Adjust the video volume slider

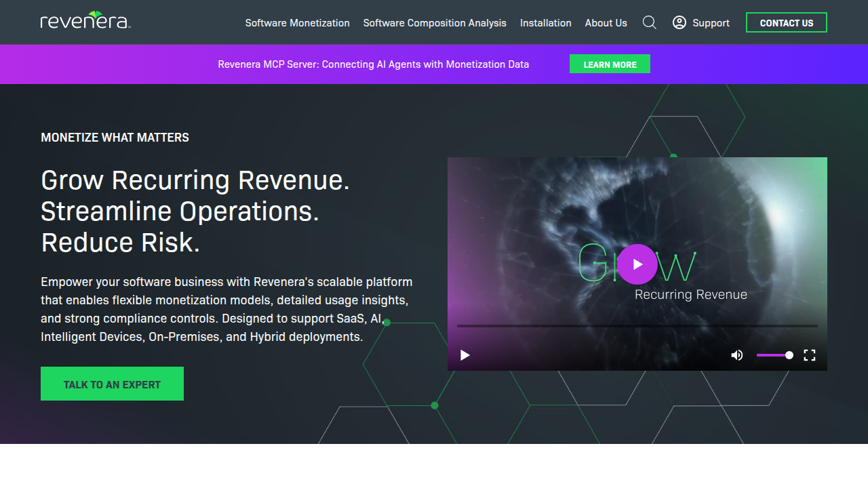coord(774,355)
